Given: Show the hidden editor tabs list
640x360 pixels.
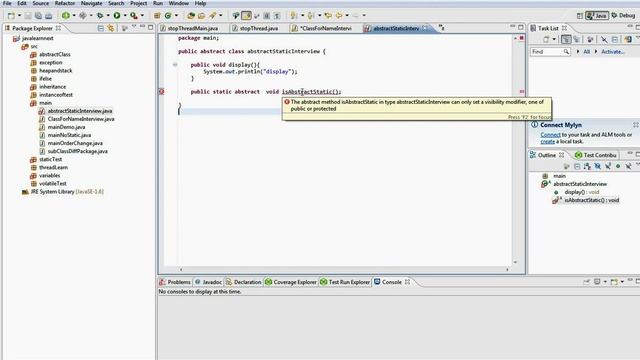Looking at the screenshot, I should pyautogui.click(x=442, y=28).
